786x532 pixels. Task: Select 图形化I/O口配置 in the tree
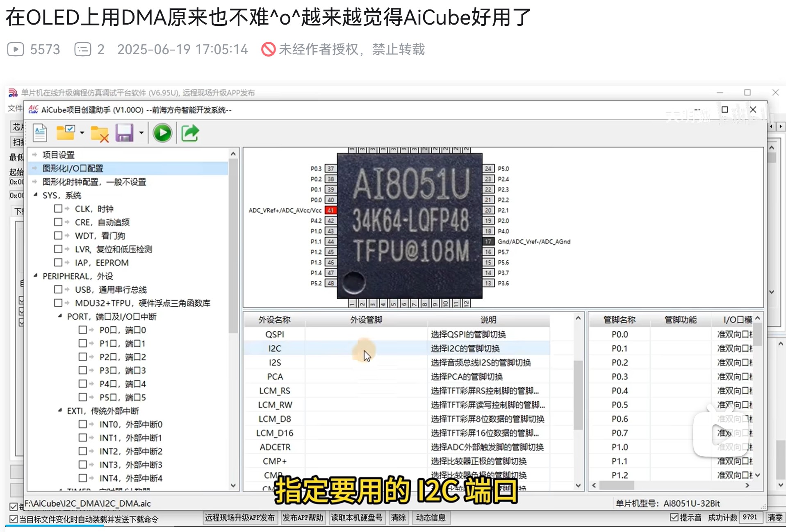(x=73, y=168)
